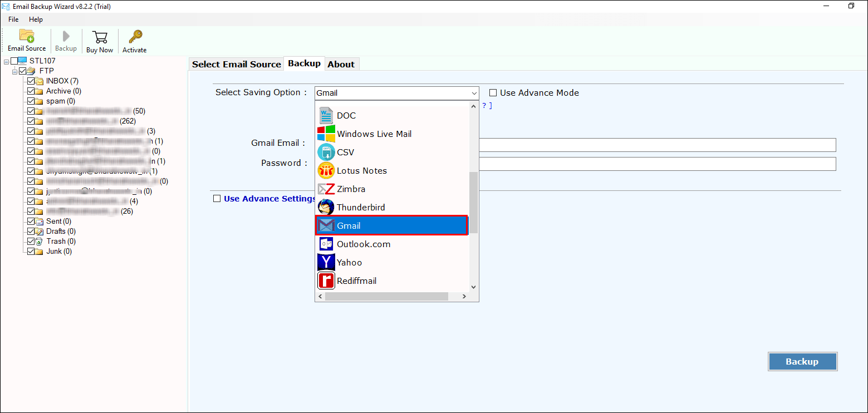Image resolution: width=868 pixels, height=413 pixels.
Task: Uncheck the FTP account checkbox
Action: click(x=23, y=71)
